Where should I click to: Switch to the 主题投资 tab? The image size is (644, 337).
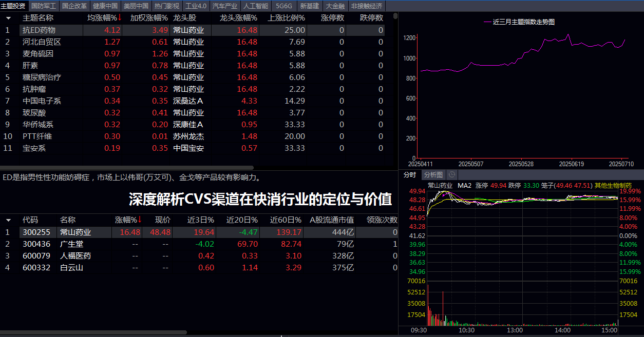tap(13, 6)
